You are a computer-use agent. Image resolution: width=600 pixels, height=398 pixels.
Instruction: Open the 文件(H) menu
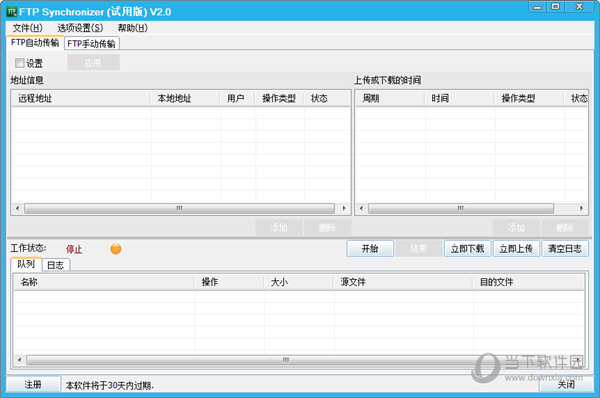tap(28, 28)
